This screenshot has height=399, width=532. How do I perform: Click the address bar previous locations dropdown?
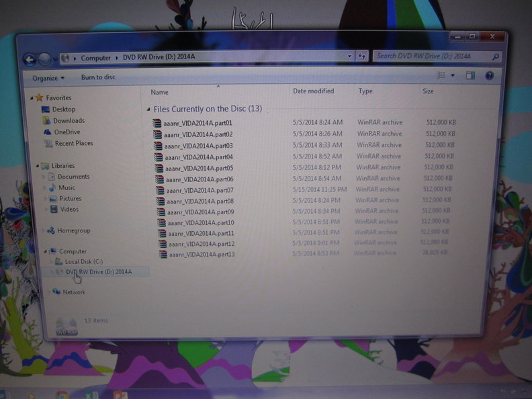[x=349, y=56]
